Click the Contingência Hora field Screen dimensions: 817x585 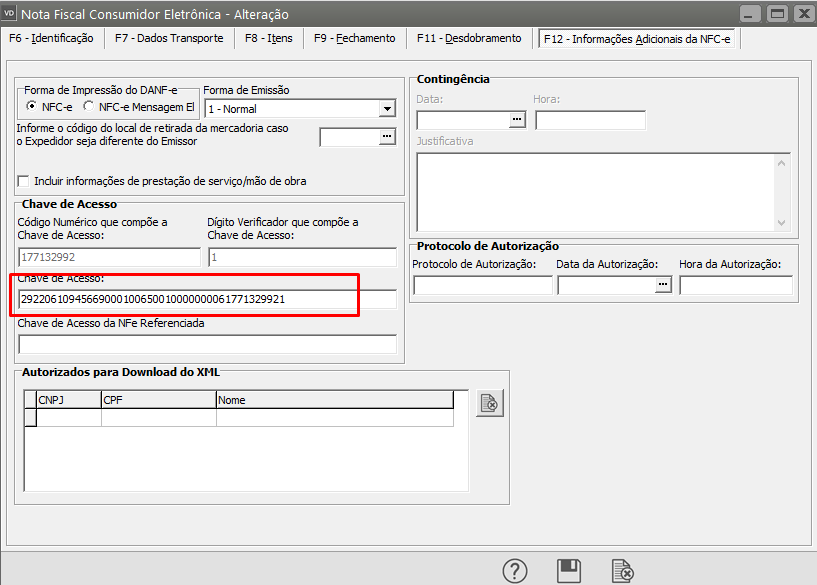click(590, 120)
